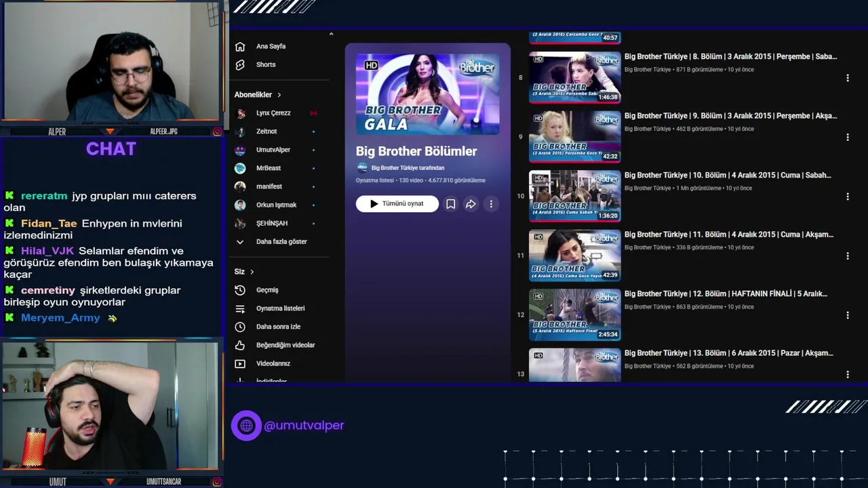Click the @umutvalper handle text
Image resolution: width=868 pixels, height=488 pixels.
click(304, 426)
